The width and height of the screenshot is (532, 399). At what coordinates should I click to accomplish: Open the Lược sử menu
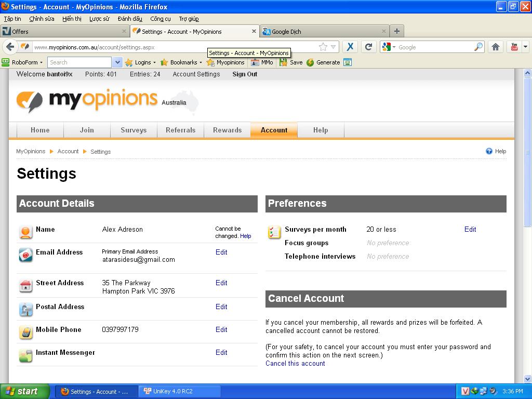tap(99, 19)
